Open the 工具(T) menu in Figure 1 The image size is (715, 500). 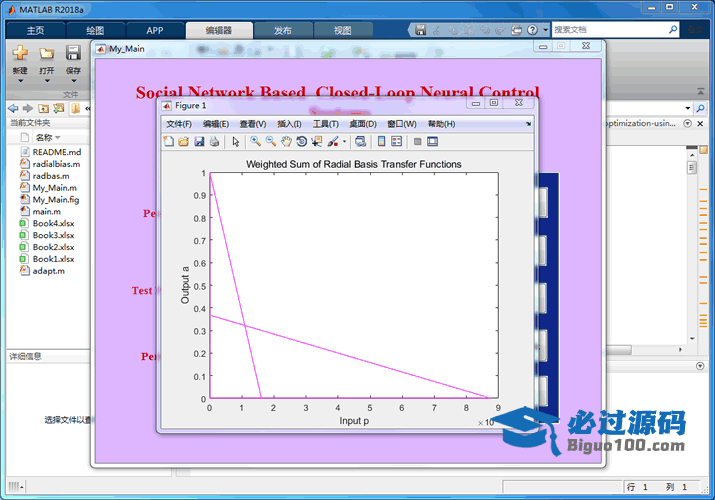tap(325, 124)
